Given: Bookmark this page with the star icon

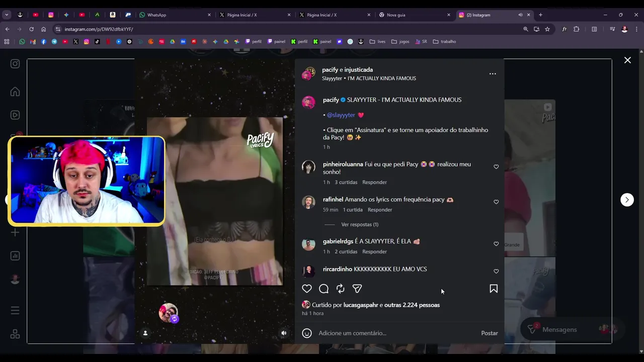Looking at the screenshot, I should pyautogui.click(x=547, y=29).
